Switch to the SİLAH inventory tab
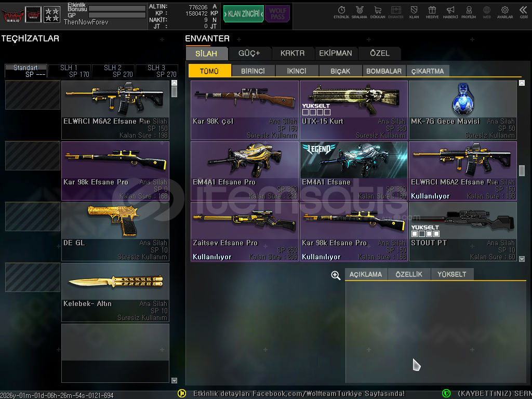This screenshot has width=532, height=399. point(206,54)
